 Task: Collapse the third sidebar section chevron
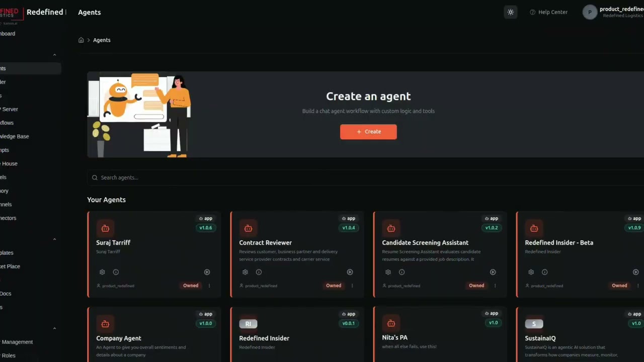(x=54, y=328)
